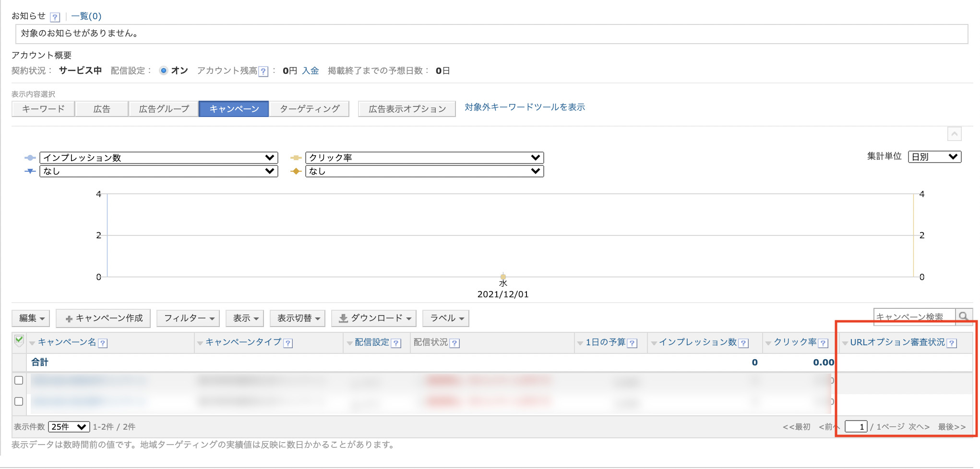Open the 集計単位 日別 dropdown
This screenshot has height=469, width=980.
point(934,157)
